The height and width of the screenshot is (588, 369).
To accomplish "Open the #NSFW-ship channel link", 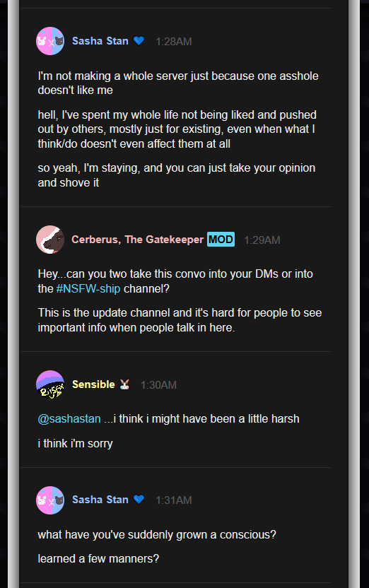I will pyautogui.click(x=88, y=288).
